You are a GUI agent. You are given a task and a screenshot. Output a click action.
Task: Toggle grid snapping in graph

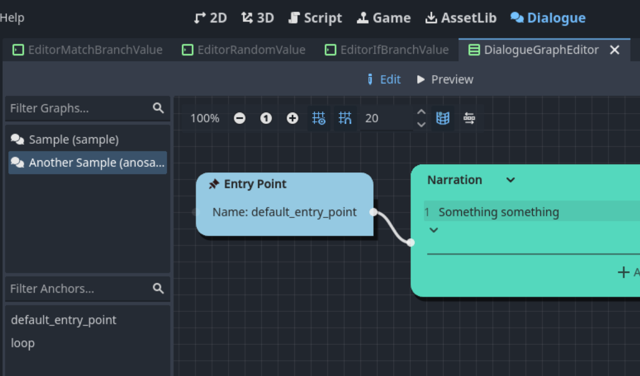[x=345, y=118]
